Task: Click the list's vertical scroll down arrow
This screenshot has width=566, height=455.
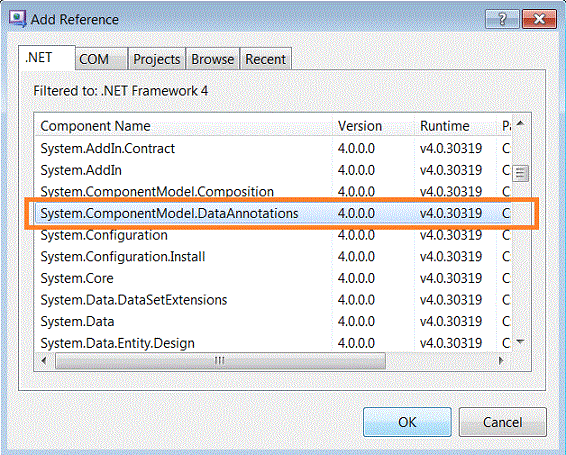Action: [x=520, y=341]
